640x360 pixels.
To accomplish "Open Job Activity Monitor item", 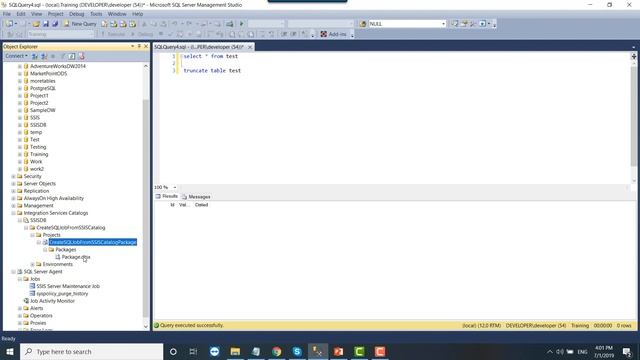I will coord(52,301).
